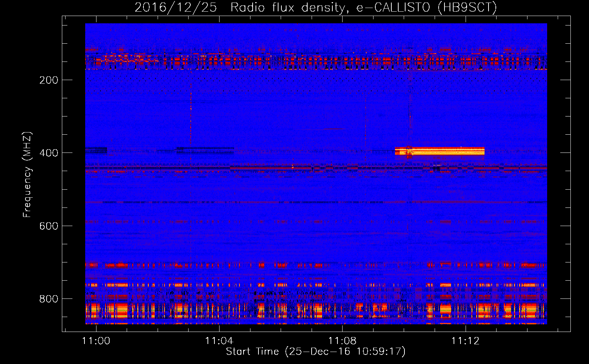Click the 11:04 time tick label
Screen dimensions: 589x364
coord(219,341)
